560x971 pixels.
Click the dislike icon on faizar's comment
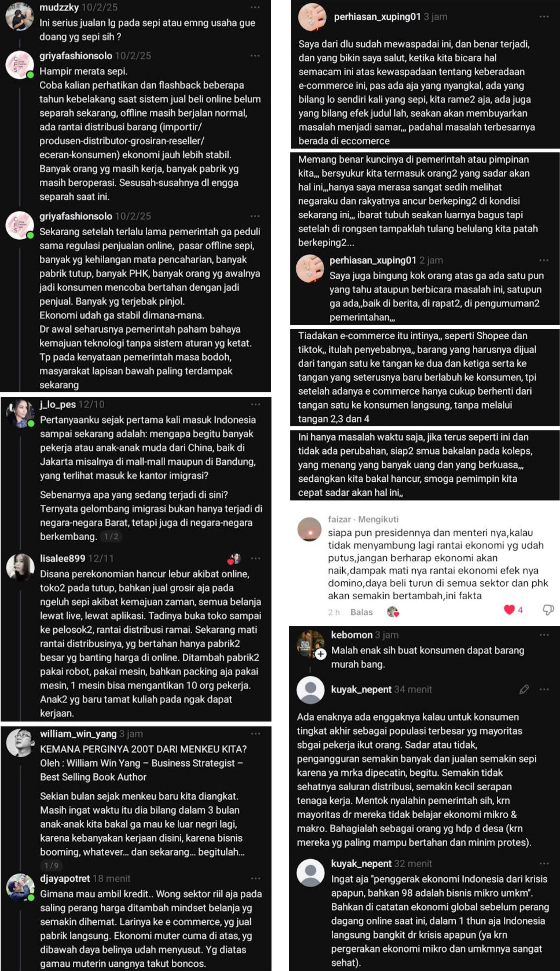(548, 610)
